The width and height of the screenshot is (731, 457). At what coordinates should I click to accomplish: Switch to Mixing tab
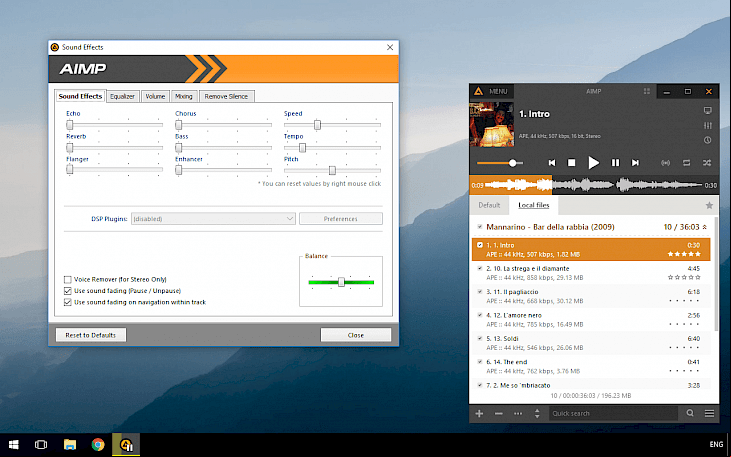(x=184, y=97)
